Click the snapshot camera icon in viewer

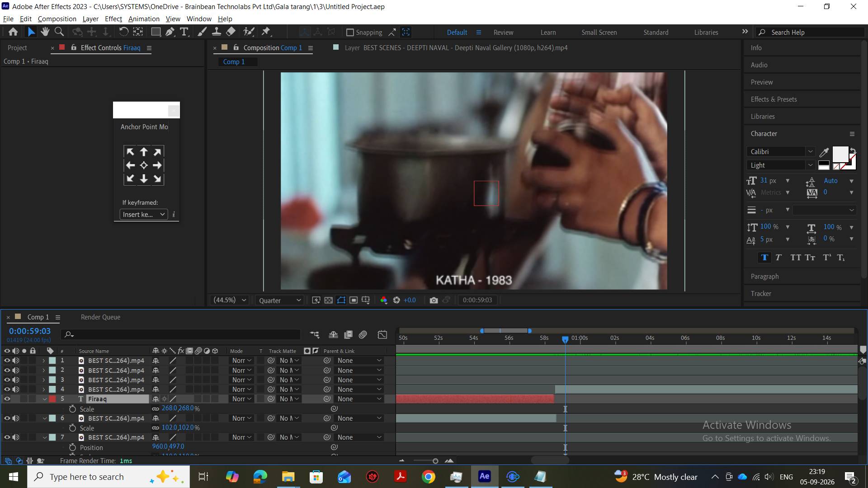pos(434,300)
